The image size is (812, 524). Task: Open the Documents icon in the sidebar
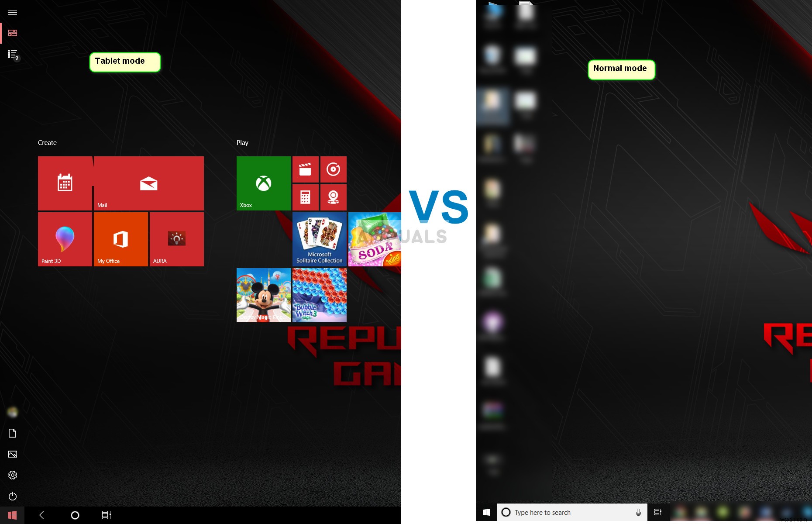(x=12, y=433)
